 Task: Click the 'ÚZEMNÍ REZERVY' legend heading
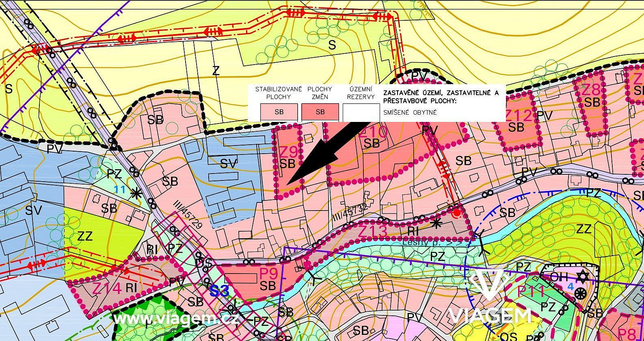click(361, 93)
